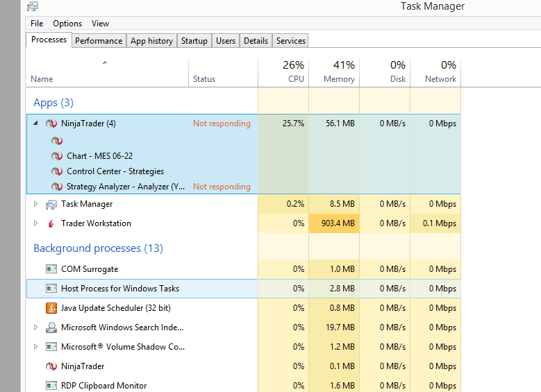Switch to the Performance tab
Viewport: 541px width, 392px height.
point(99,41)
